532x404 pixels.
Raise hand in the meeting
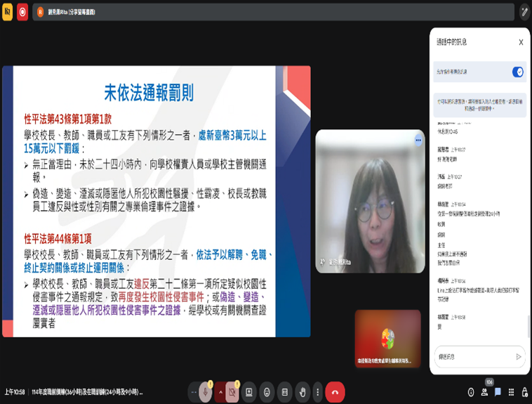[x=302, y=392]
